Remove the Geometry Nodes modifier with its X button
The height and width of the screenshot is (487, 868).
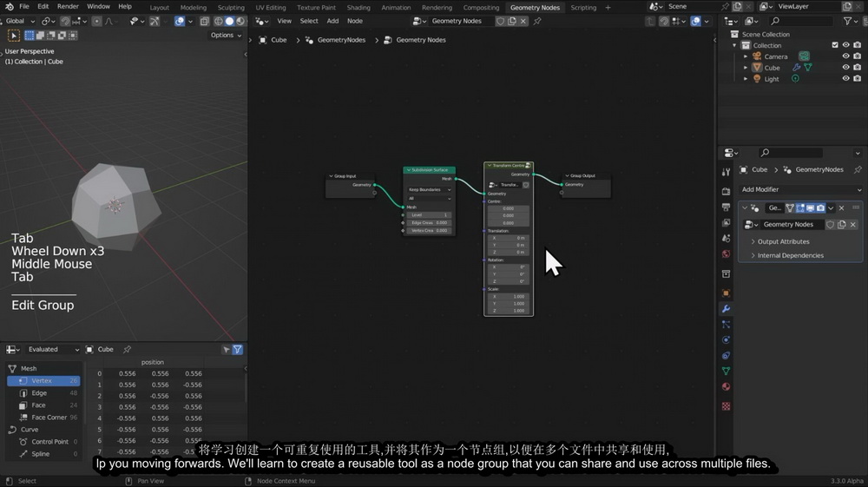(841, 208)
